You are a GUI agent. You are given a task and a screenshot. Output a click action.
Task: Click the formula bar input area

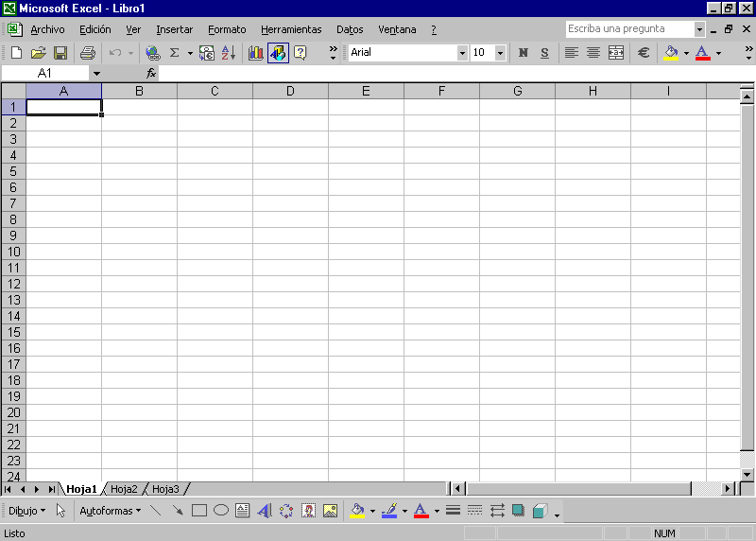pyautogui.click(x=456, y=74)
